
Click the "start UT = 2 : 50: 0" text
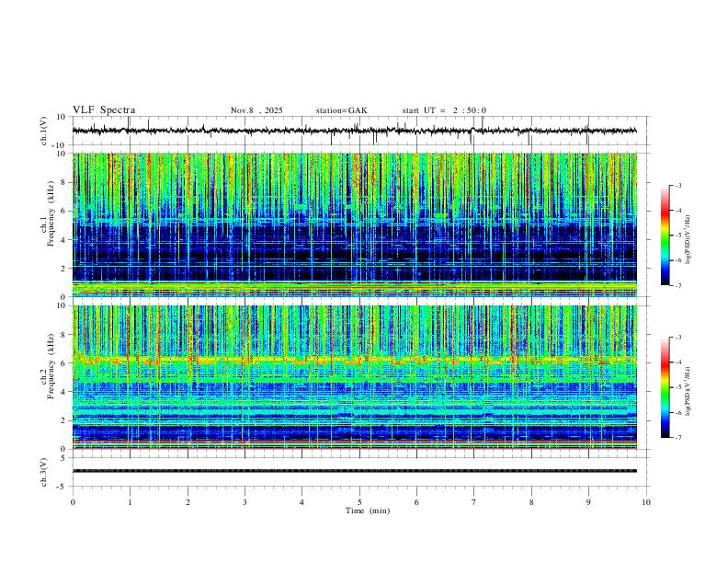(x=444, y=110)
